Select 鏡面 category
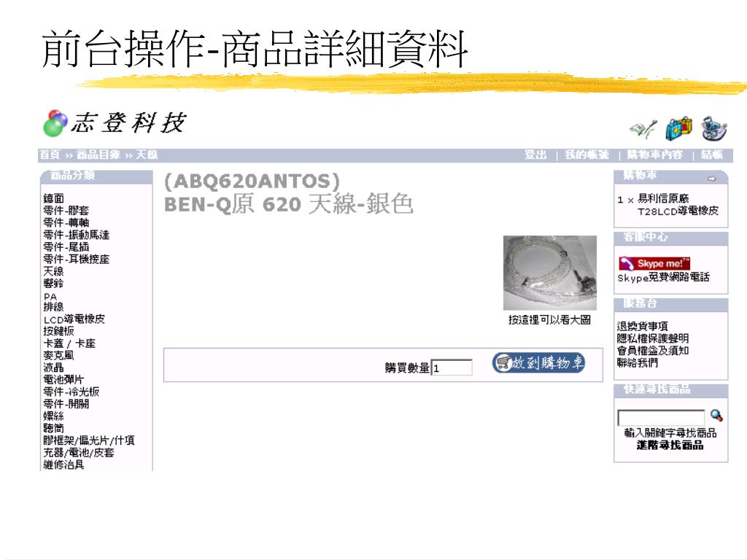 53,198
